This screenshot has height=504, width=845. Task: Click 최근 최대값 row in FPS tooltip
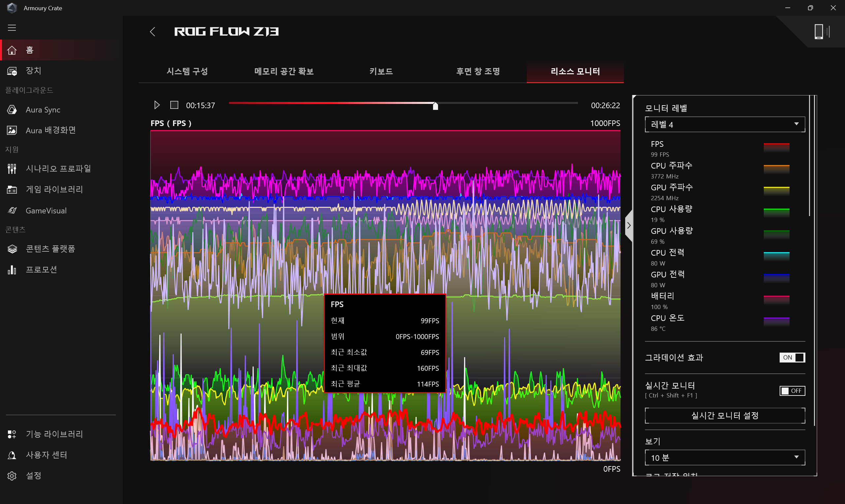pyautogui.click(x=385, y=368)
